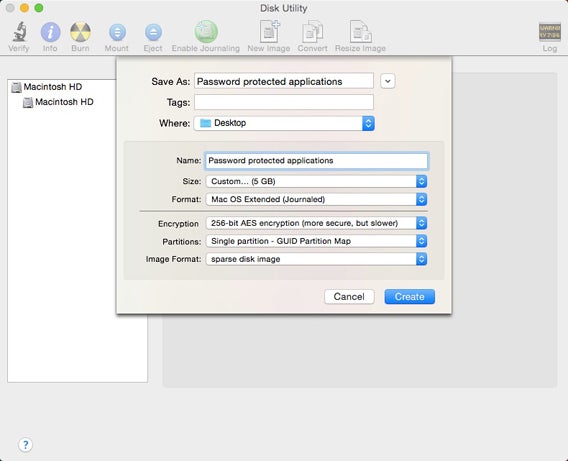Change the Encryption dropdown option

point(316,223)
